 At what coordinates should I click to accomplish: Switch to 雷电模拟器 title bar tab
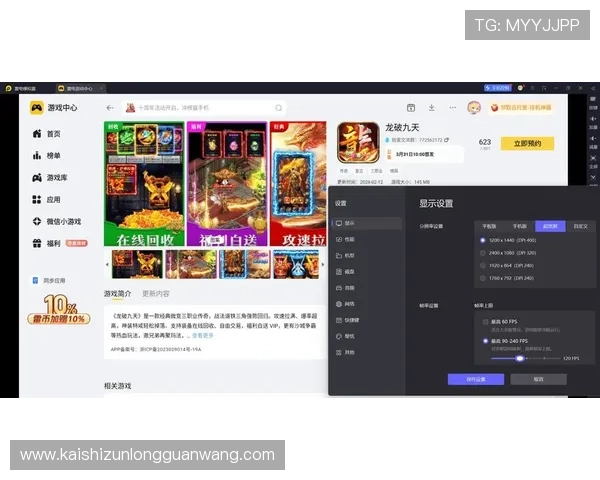pos(21,88)
